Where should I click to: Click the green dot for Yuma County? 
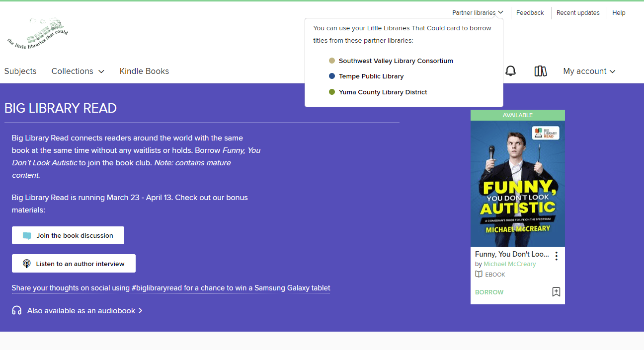(x=332, y=92)
